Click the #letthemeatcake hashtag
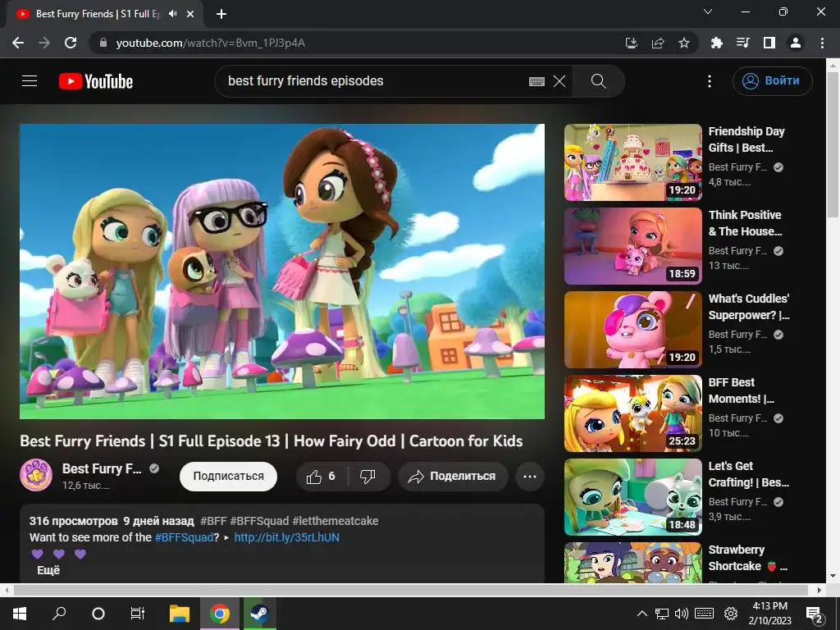The width and height of the screenshot is (840, 630). click(x=336, y=521)
